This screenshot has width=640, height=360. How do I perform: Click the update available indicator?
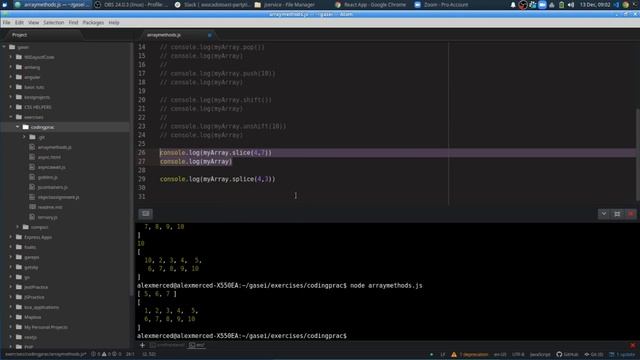pos(622,354)
